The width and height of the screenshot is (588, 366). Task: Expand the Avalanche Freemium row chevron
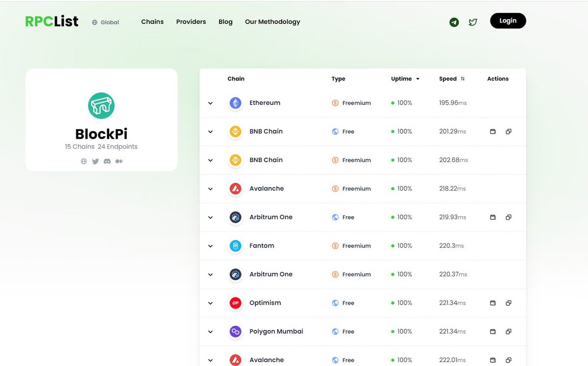[x=210, y=189]
